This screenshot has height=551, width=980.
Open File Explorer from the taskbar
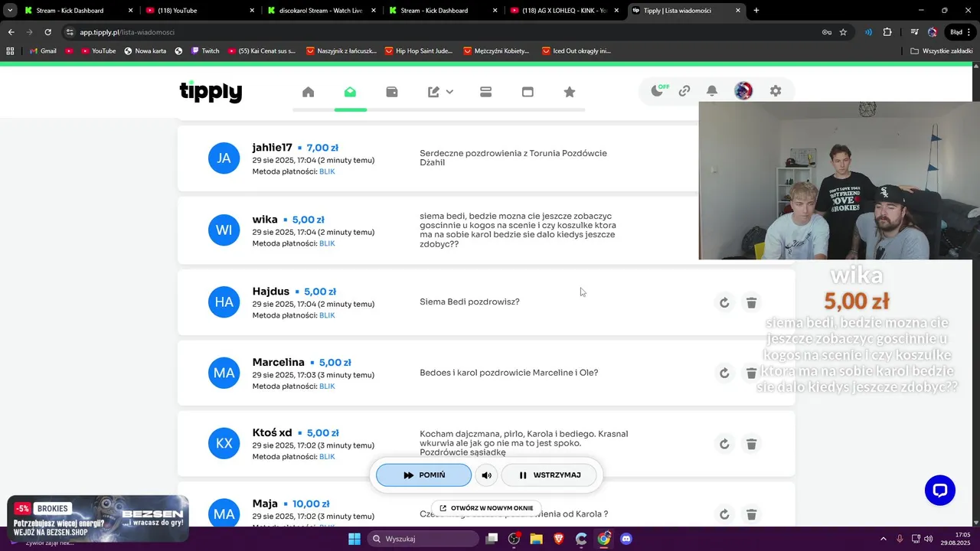[536, 539]
